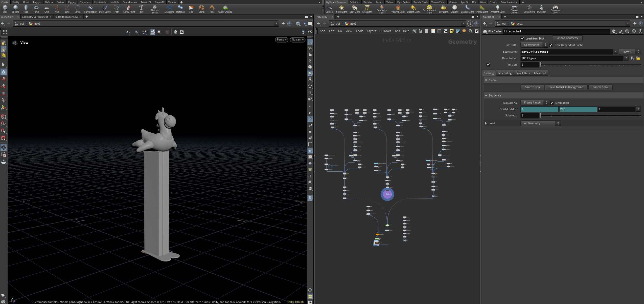Switch to Geometry Spreadsheet tab
The width and height of the screenshot is (644, 304).
click(35, 17)
